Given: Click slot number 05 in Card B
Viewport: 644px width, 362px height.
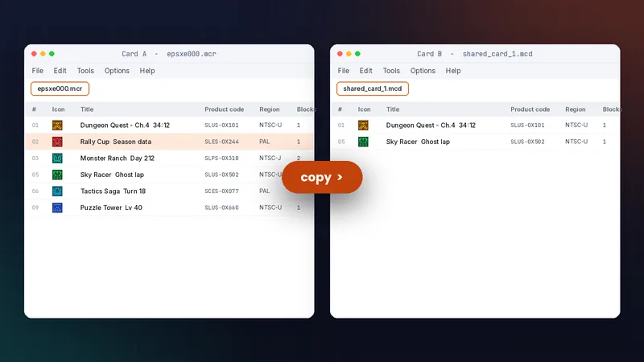Looking at the screenshot, I should pos(341,142).
